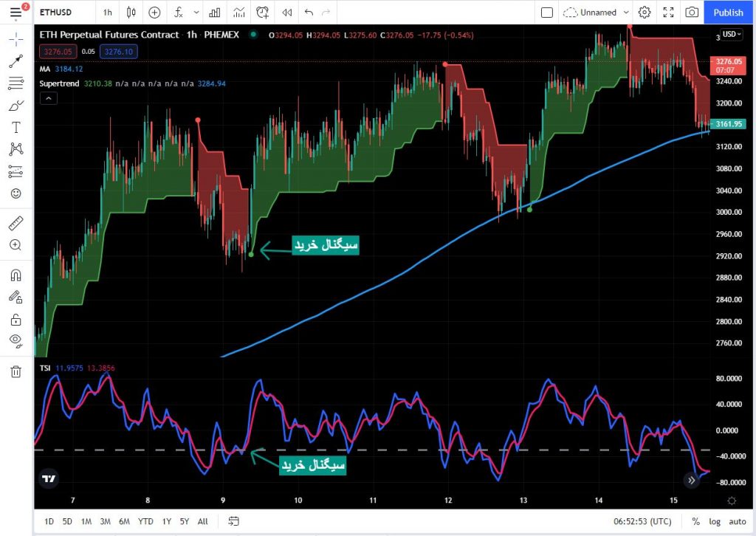The width and height of the screenshot is (756, 536).
Task: Toggle log scale on price axis
Action: click(715, 521)
